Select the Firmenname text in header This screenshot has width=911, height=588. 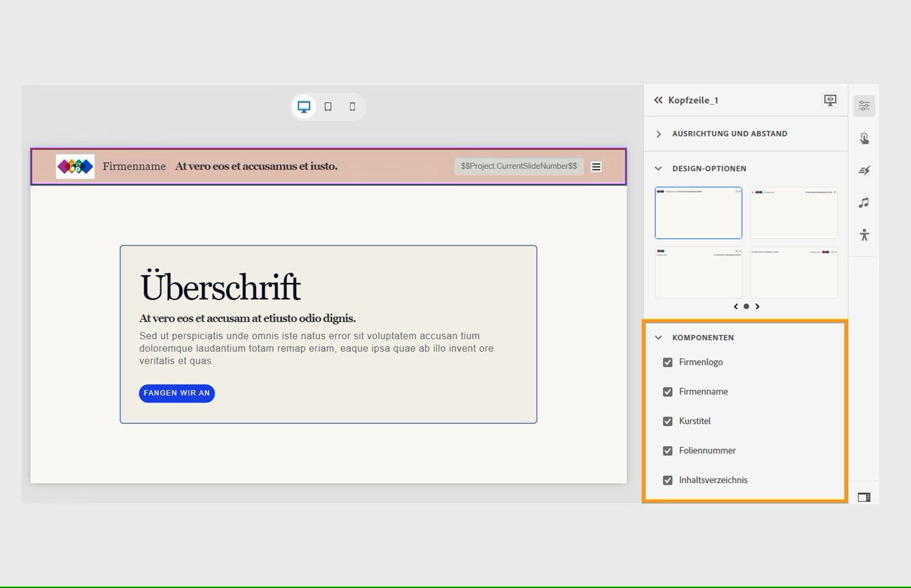click(134, 166)
